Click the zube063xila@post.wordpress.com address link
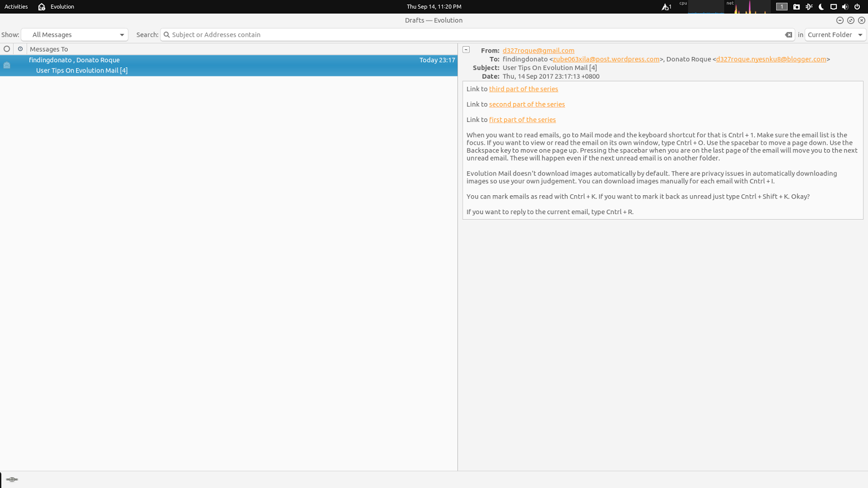This screenshot has height=488, width=868. [606, 59]
